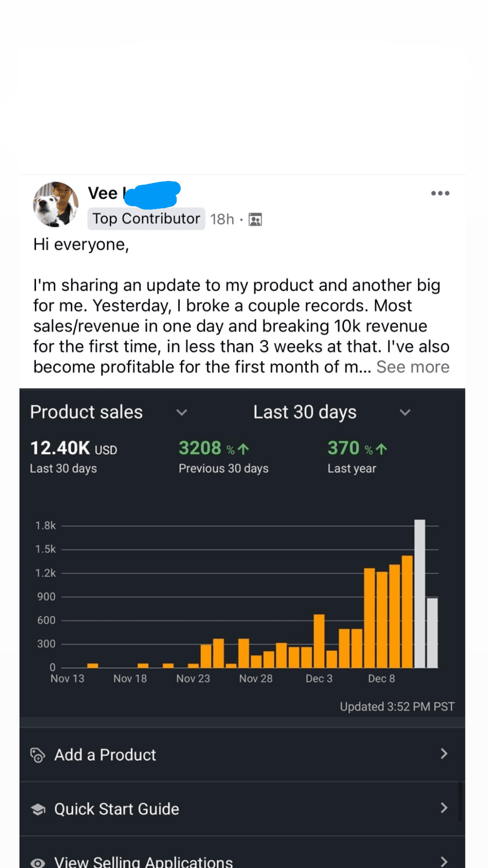Image resolution: width=488 pixels, height=868 pixels.
Task: Select the tallest gray bar in chart
Action: [x=419, y=593]
